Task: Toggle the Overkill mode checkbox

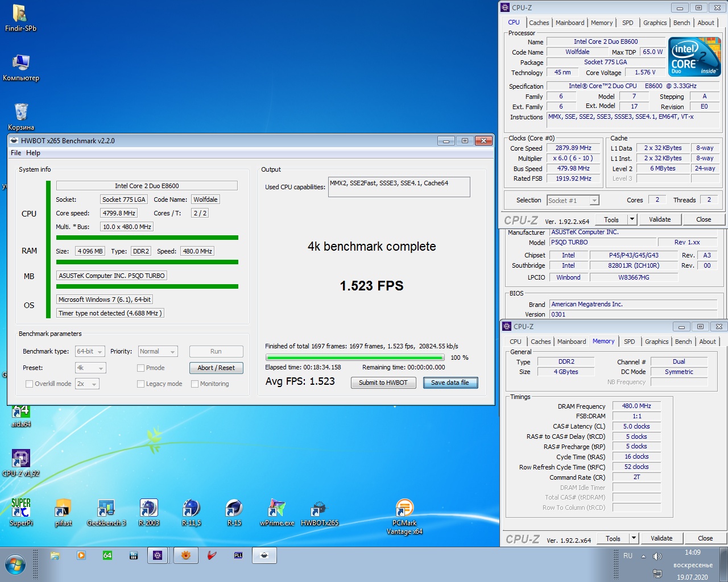Action: 29,384
